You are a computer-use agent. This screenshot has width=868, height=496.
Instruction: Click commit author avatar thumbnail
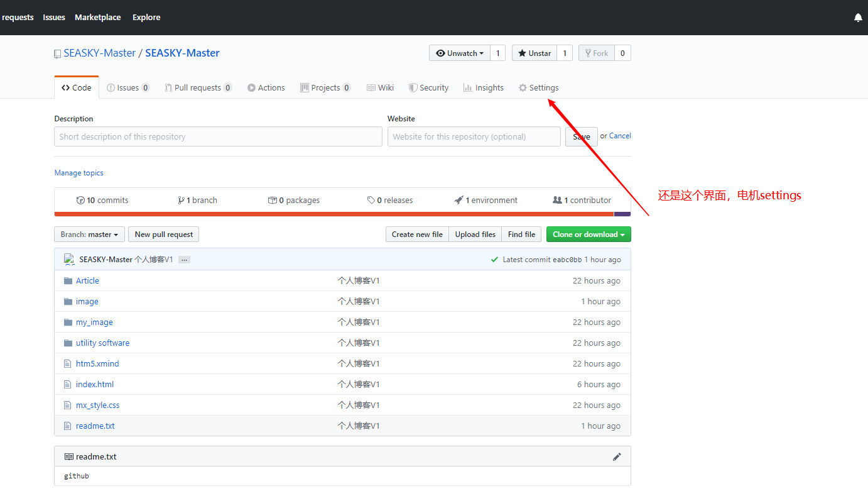[69, 260]
